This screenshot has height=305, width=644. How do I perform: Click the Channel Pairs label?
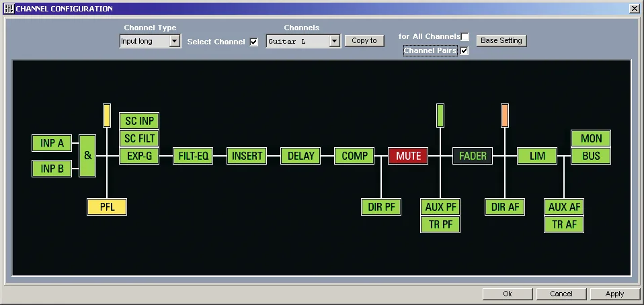pyautogui.click(x=430, y=50)
